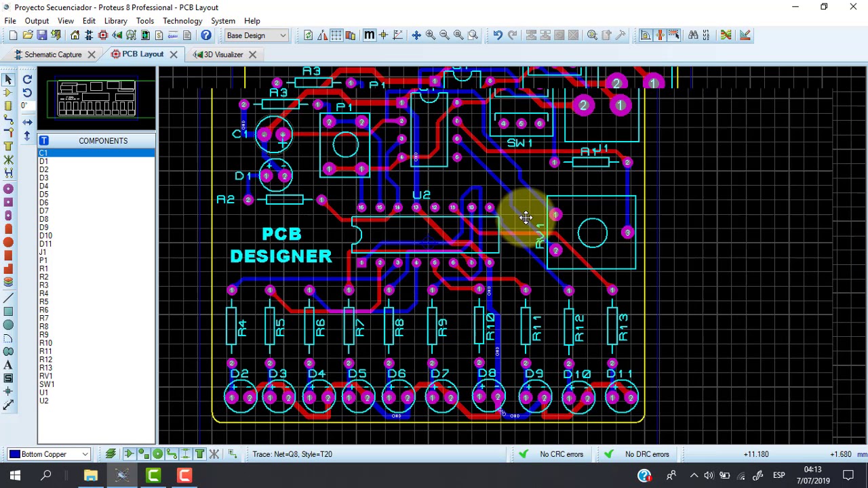The height and width of the screenshot is (488, 868).
Task: Save the project with floppy icon
Action: [42, 35]
